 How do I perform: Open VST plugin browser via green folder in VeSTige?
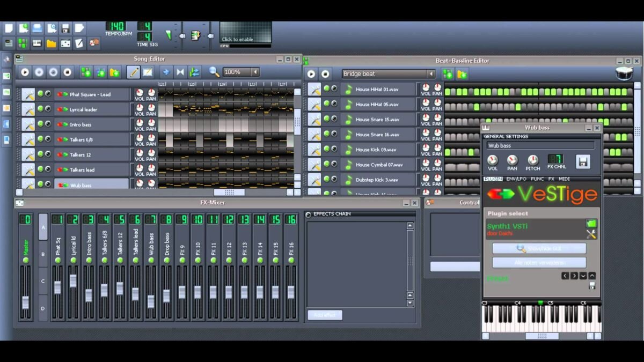tap(591, 223)
